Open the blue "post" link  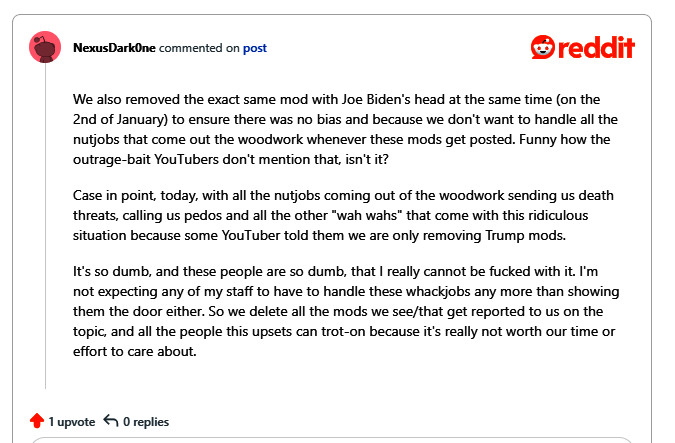pyautogui.click(x=255, y=48)
